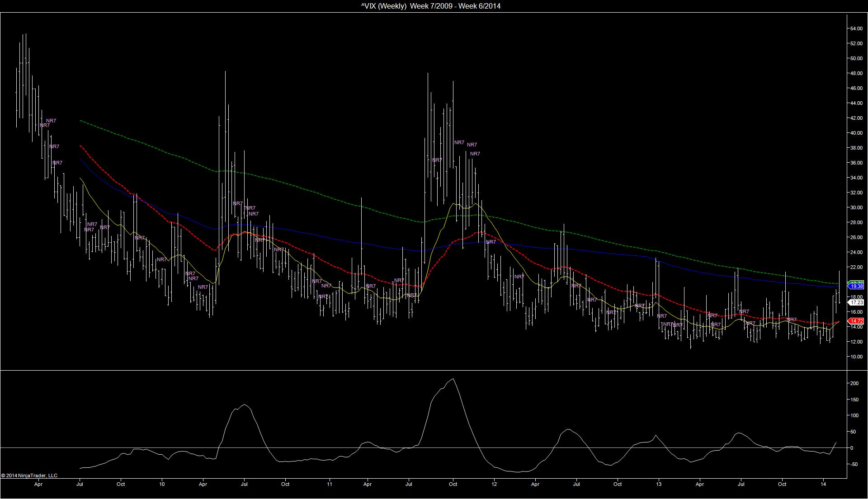Image resolution: width=868 pixels, height=499 pixels.
Task: Click the 12 year label on time axis
Action: [494, 484]
